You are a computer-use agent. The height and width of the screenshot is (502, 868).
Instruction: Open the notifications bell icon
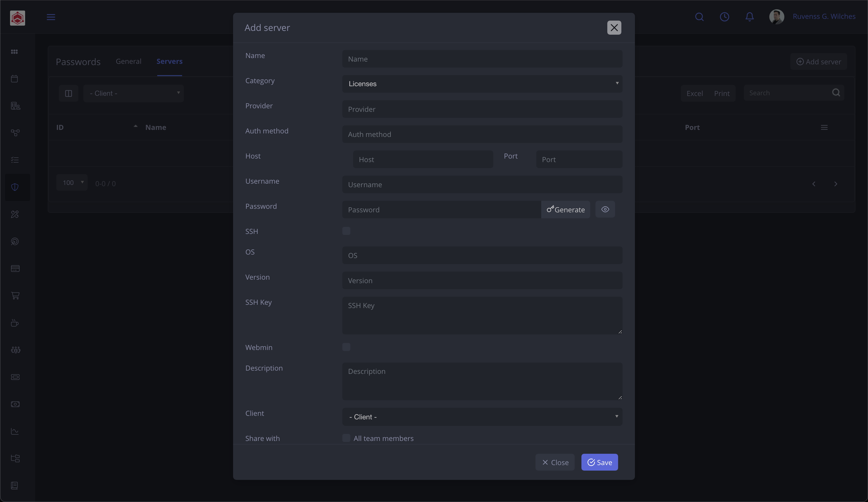coord(749,17)
